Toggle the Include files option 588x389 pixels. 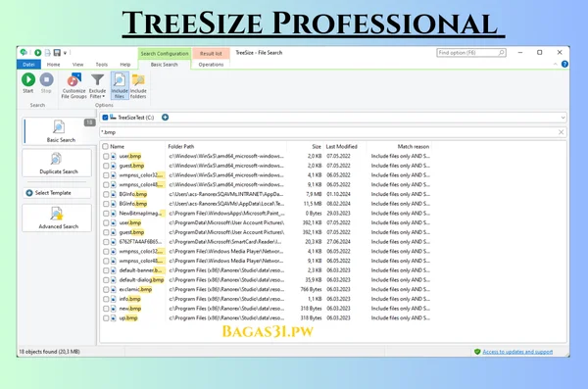pyautogui.click(x=120, y=86)
